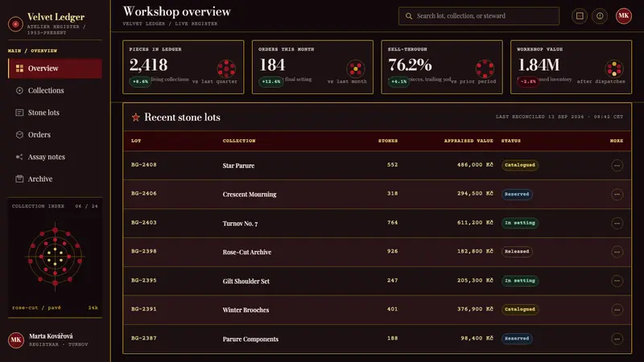Click the Orders box icon
The height and width of the screenshot is (362, 644).
(19, 134)
